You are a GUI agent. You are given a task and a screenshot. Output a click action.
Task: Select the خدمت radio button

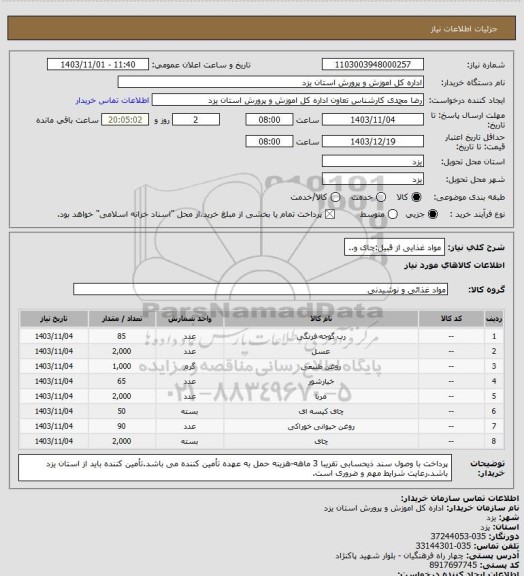(x=381, y=197)
